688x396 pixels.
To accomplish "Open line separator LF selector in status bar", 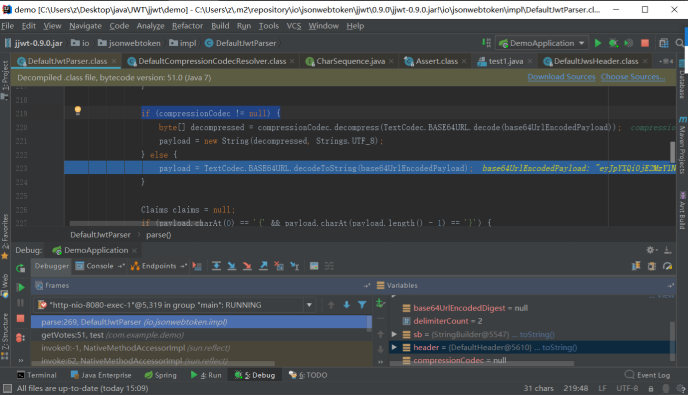I will 602,388.
